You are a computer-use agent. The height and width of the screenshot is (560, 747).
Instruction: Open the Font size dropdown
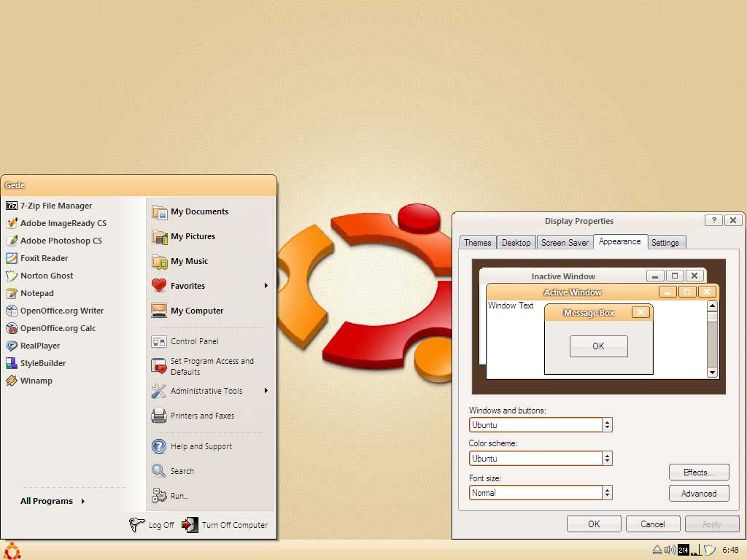coord(607,492)
